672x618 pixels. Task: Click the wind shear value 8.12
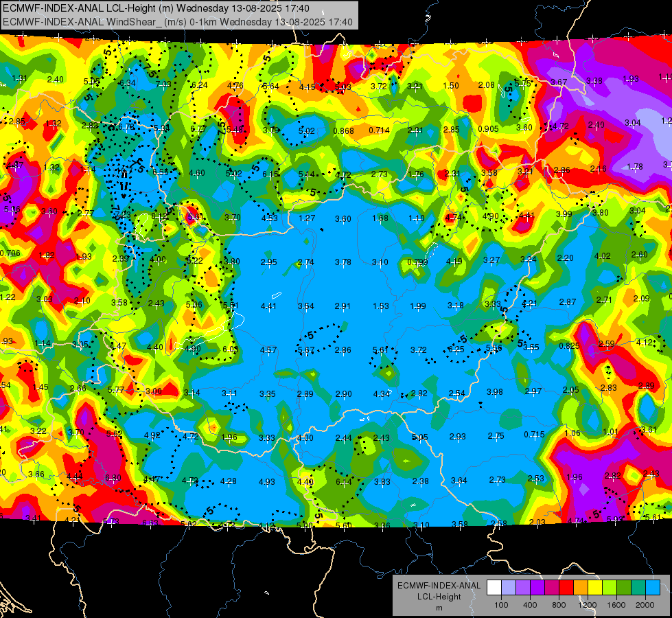159,216
